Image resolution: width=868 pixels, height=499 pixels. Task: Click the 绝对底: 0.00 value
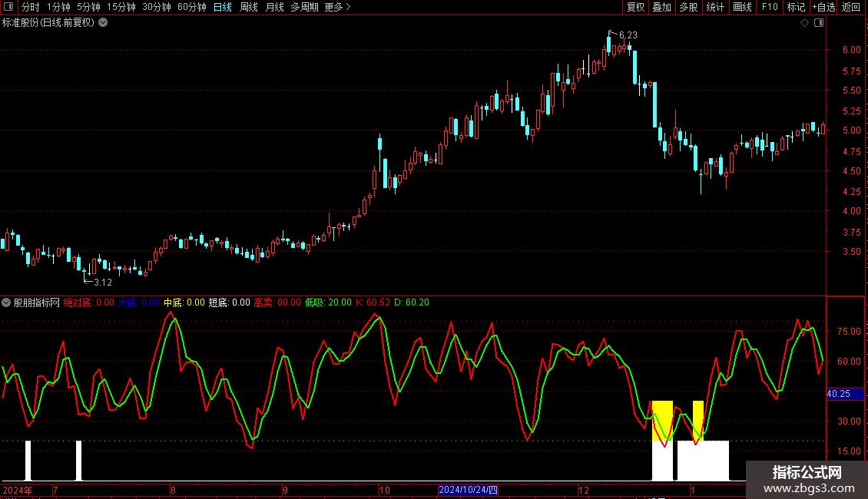click(88, 302)
